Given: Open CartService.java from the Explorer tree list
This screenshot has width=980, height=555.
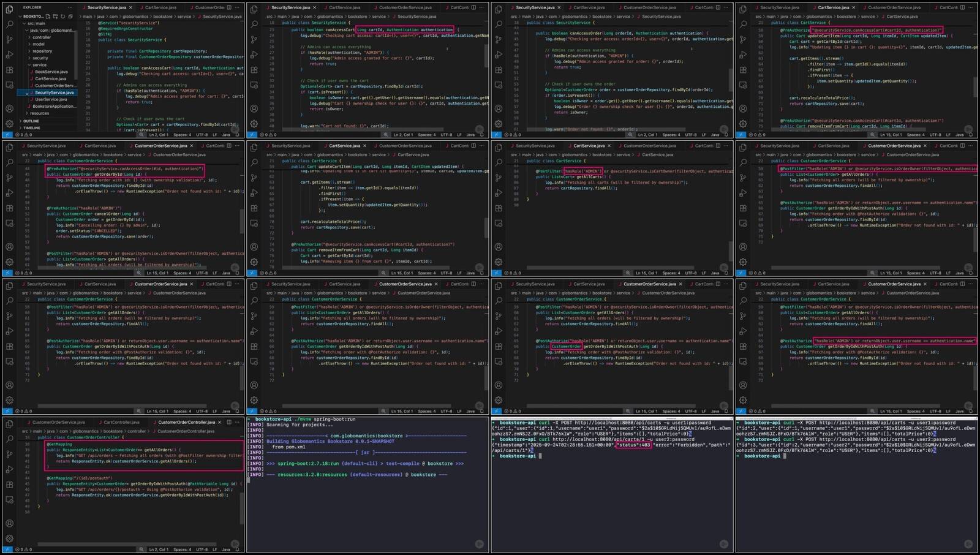Looking at the screenshot, I should [x=51, y=78].
